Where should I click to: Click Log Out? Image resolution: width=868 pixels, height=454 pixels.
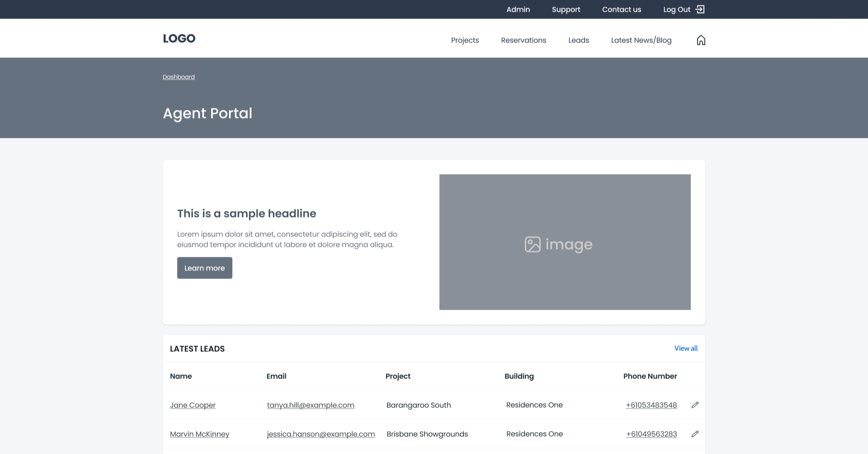pos(676,9)
